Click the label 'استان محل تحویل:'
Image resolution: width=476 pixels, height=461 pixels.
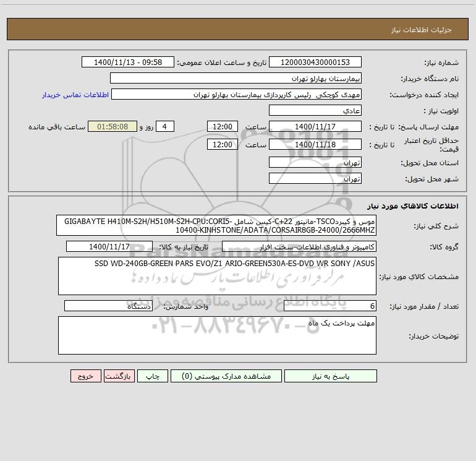[430, 163]
